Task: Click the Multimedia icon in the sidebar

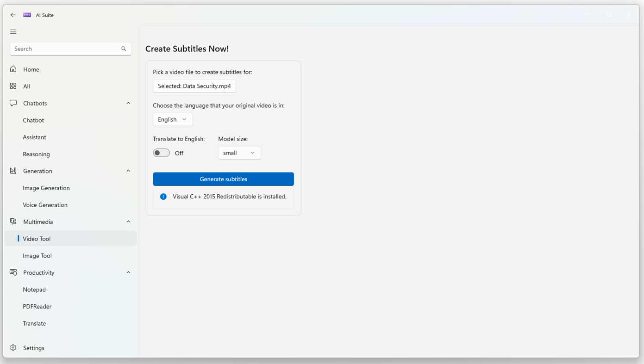Action: click(x=13, y=221)
